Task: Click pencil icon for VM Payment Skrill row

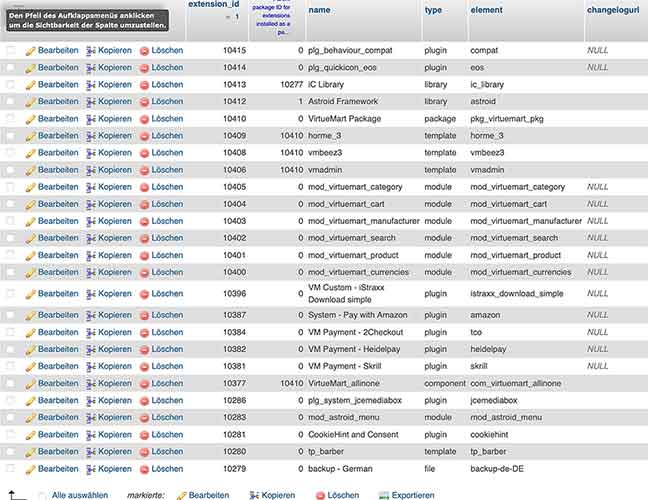Action: pos(30,367)
